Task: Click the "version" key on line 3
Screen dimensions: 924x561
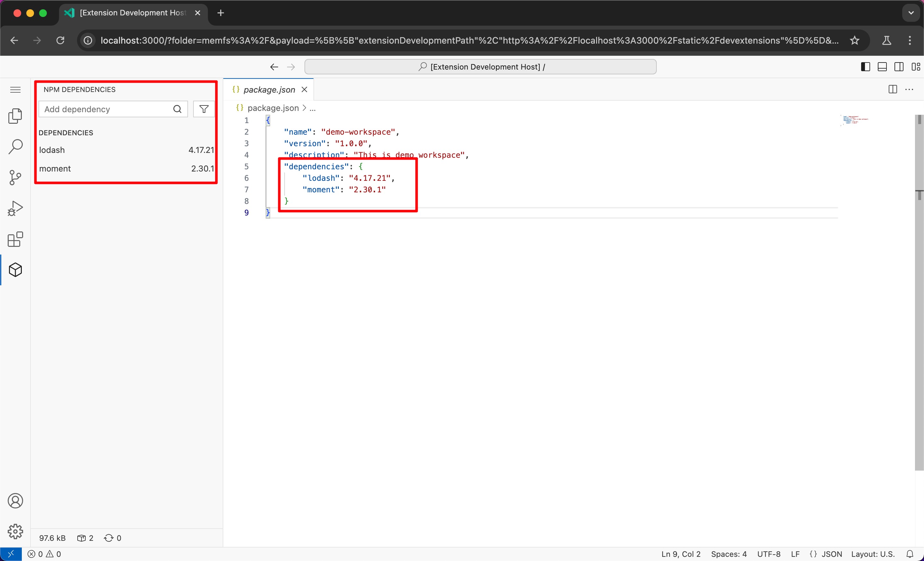Action: (305, 144)
